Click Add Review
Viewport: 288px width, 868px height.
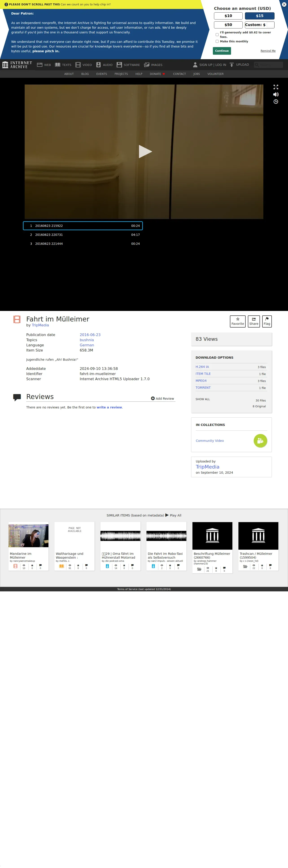163,399
